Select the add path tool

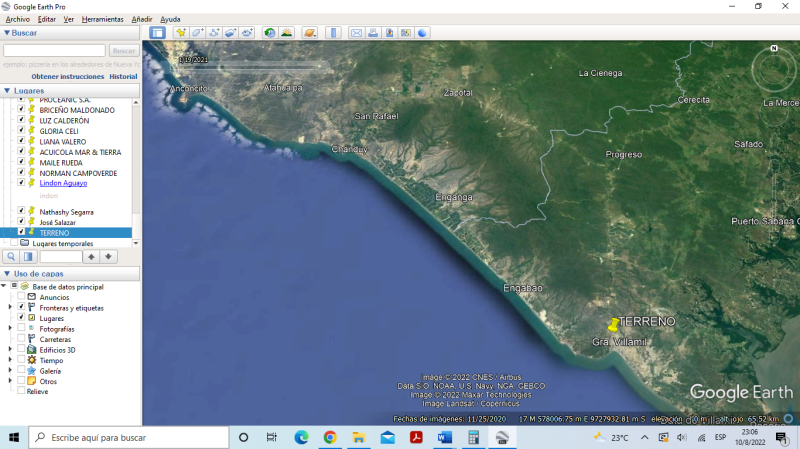pyautogui.click(x=214, y=33)
